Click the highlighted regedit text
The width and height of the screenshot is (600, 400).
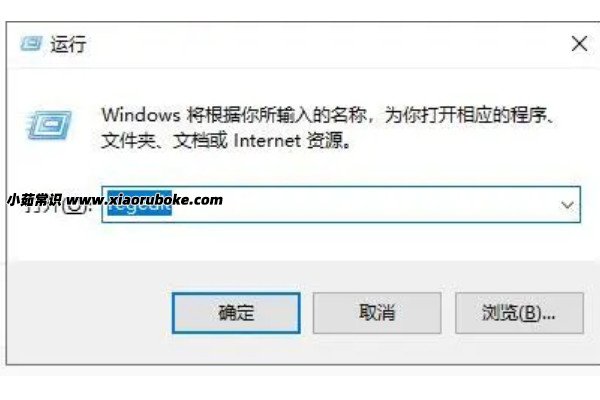(139, 203)
